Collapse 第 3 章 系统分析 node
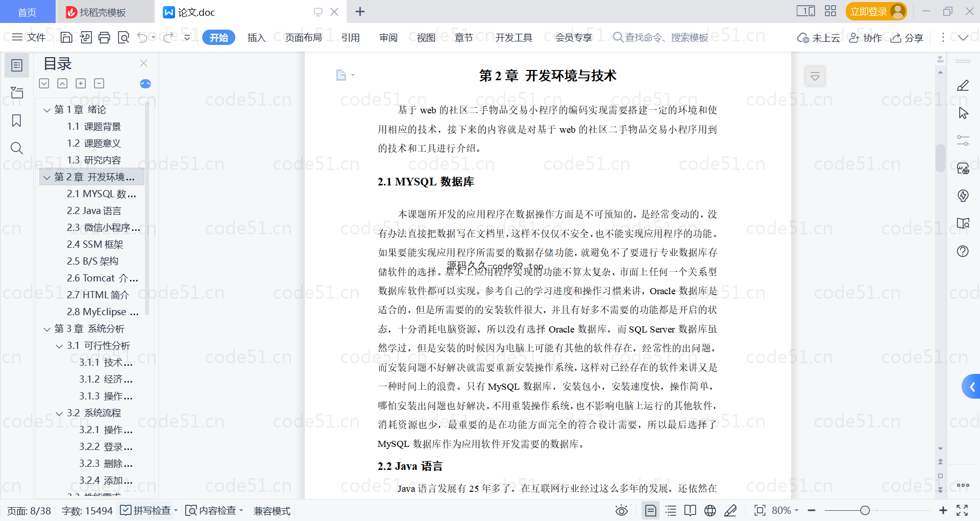980x521 pixels. (x=47, y=329)
